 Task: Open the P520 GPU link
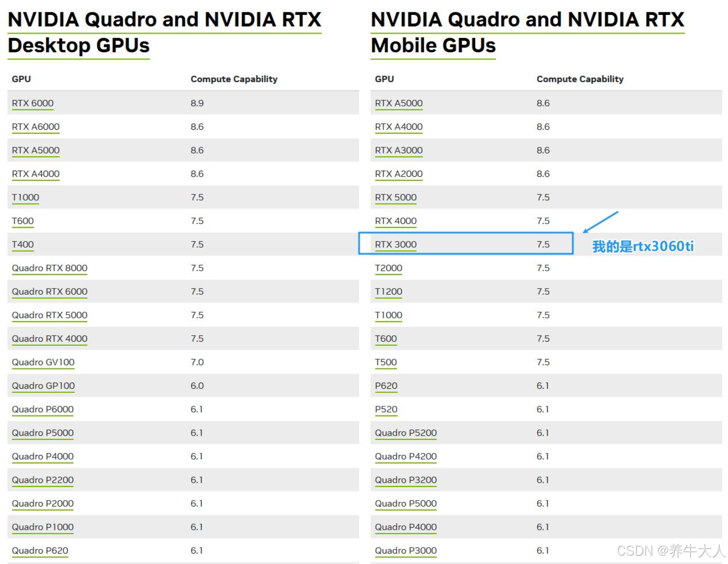point(386,409)
